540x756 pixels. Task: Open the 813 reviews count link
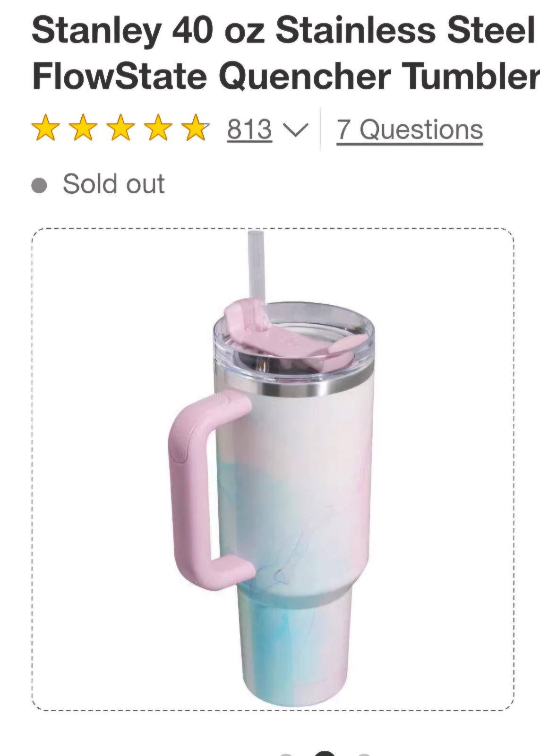(249, 129)
